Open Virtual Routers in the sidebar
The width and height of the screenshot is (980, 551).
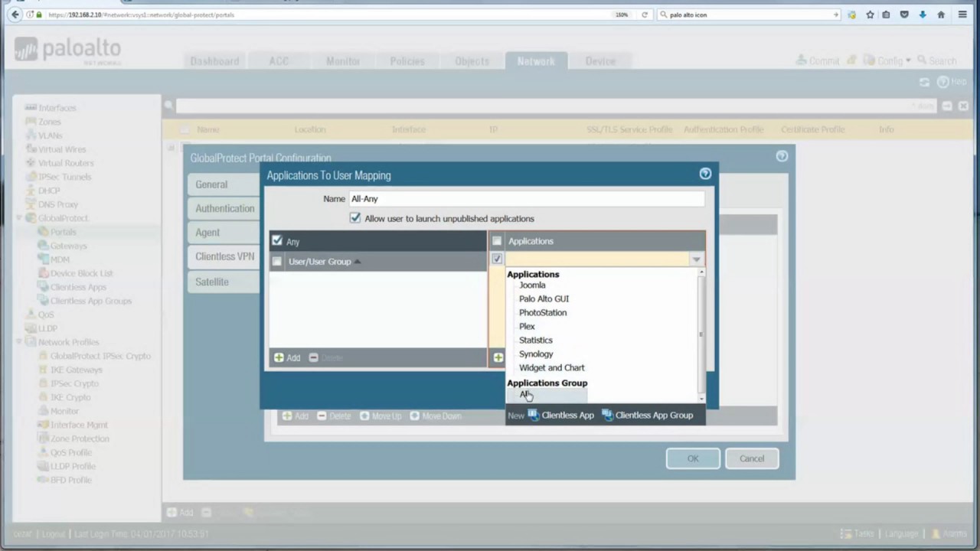(x=66, y=163)
